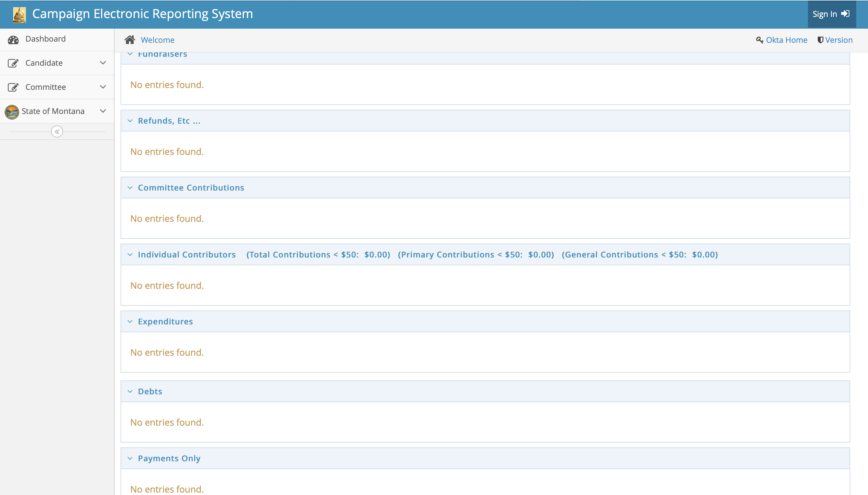Viewport: 868px width, 495px height.
Task: Click the Dashboard gauge icon
Action: pyautogui.click(x=13, y=40)
